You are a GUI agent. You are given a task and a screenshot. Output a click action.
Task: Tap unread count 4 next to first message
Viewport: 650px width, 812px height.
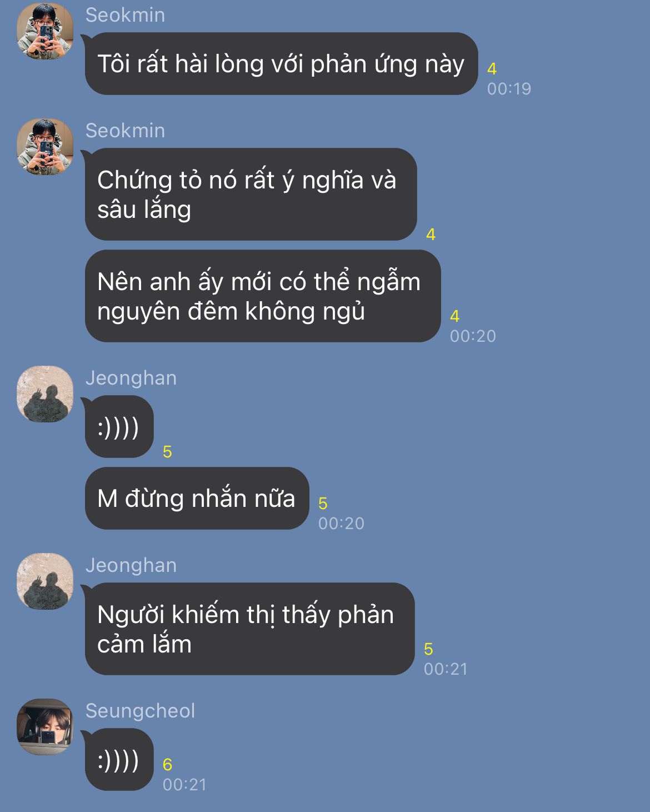click(492, 69)
